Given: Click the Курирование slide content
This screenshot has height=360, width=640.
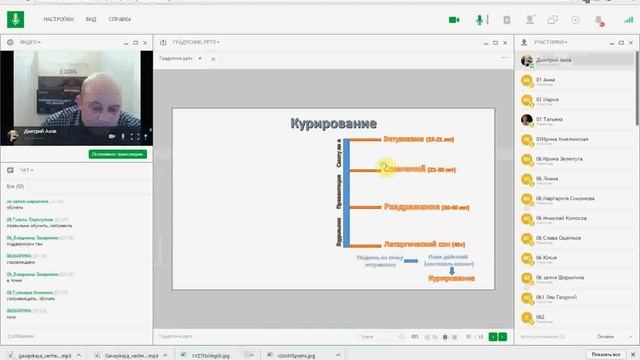Looking at the screenshot, I should pos(333,199).
